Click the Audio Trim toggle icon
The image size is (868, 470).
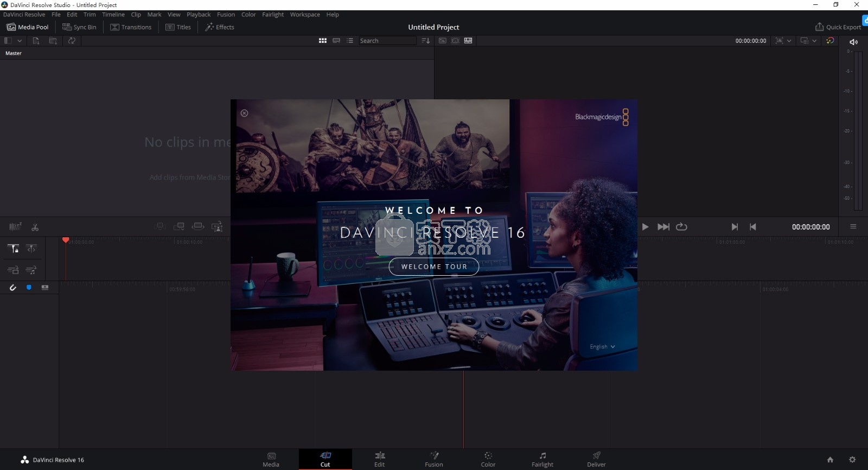point(45,288)
